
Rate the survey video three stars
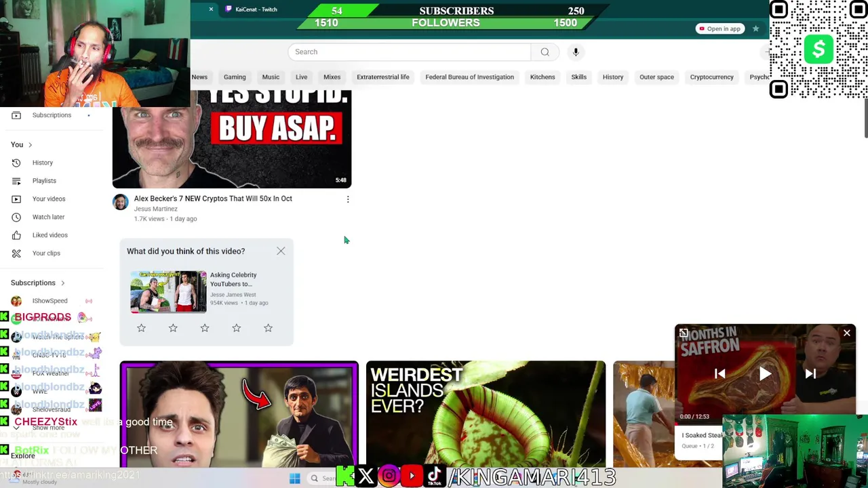click(x=205, y=328)
